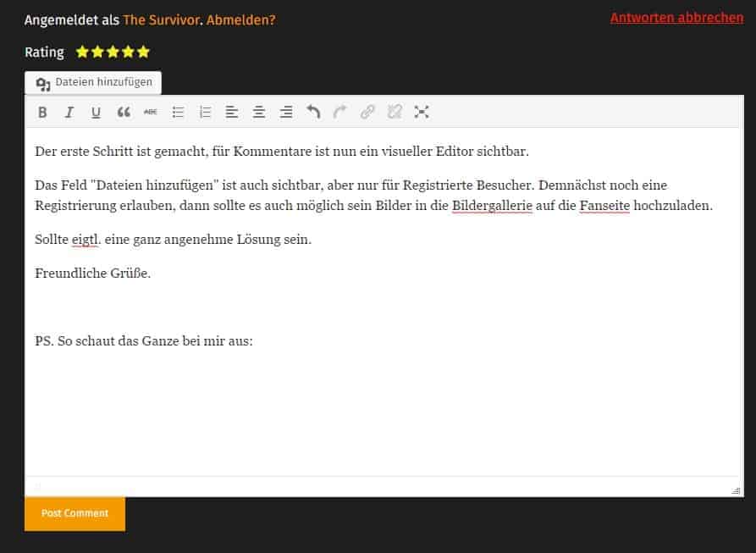
Task: Apply strikethrough with the ABC icon
Action: (151, 112)
